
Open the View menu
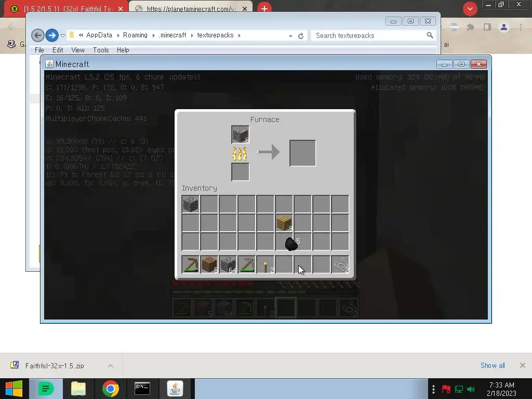(78, 50)
